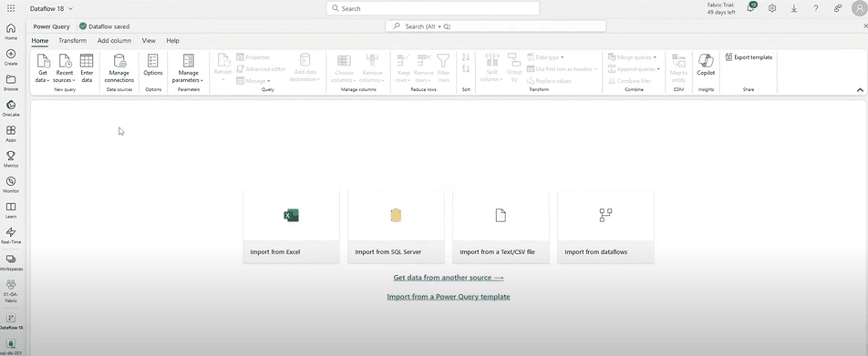The image size is (868, 356).
Task: Go to Home in sidebar
Action: pyautogui.click(x=11, y=32)
